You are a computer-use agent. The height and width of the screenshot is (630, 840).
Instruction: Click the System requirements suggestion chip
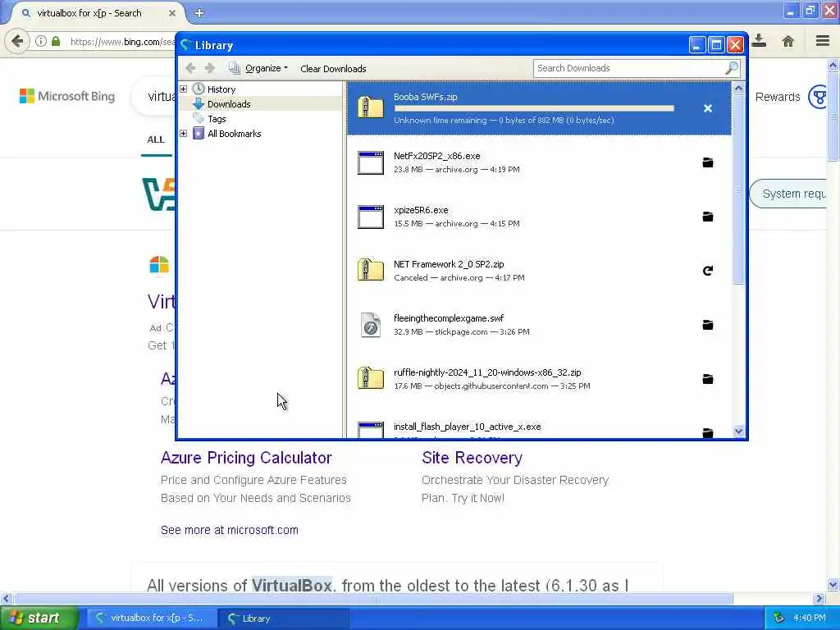[x=787, y=194]
